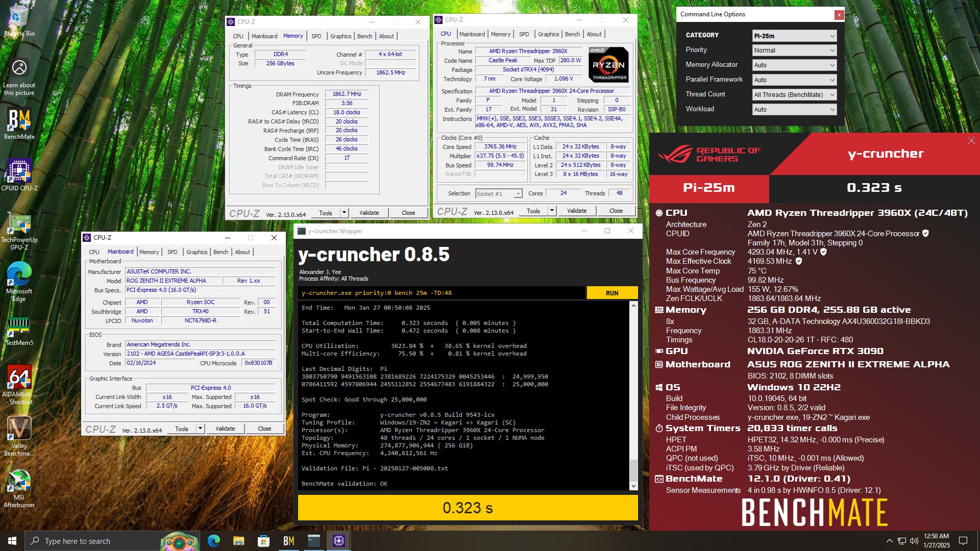Click Tools button in CPU-Z CPU window
Image resolution: width=980 pixels, height=551 pixels.
coord(533,211)
